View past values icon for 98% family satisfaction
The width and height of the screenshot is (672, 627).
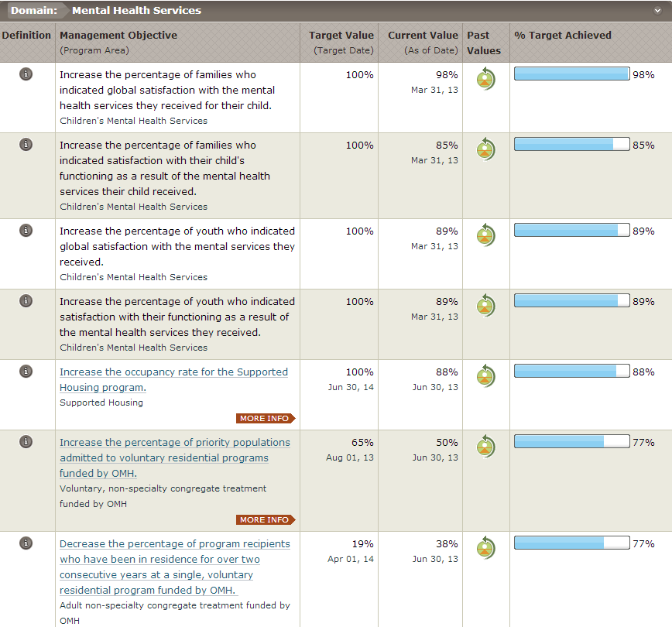click(485, 79)
